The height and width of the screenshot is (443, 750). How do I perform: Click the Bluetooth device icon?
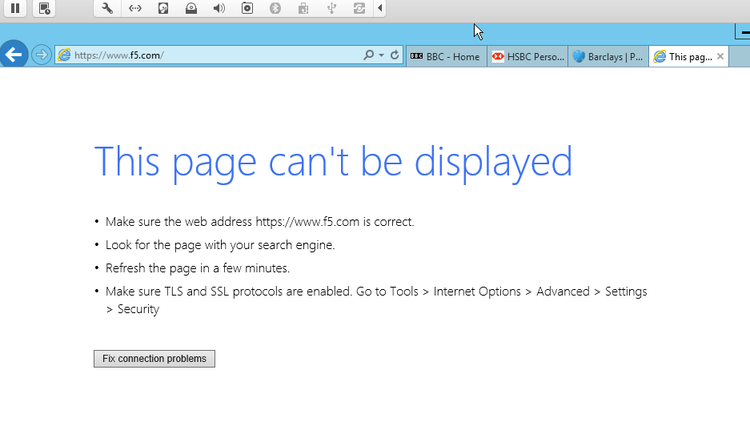pos(275,8)
